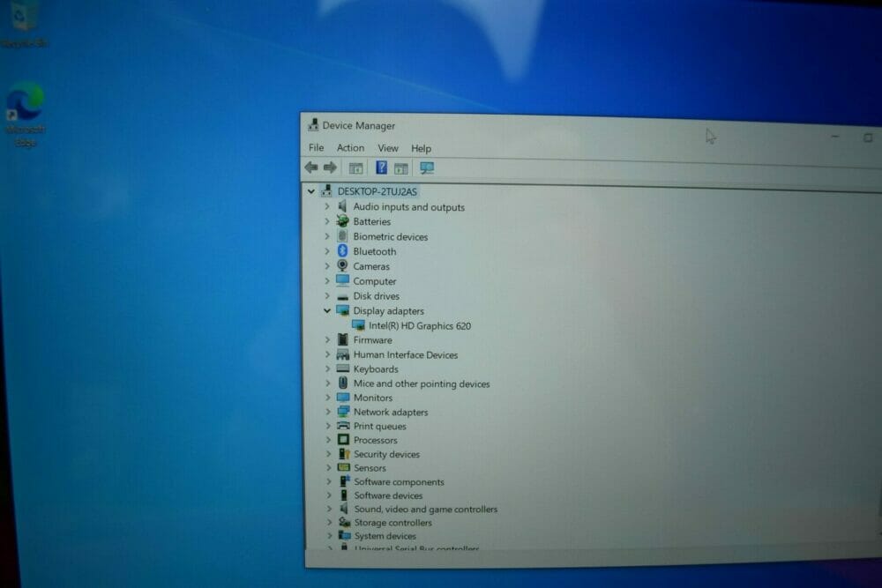Click the Biometric devices fingerprint icon

pyautogui.click(x=342, y=236)
